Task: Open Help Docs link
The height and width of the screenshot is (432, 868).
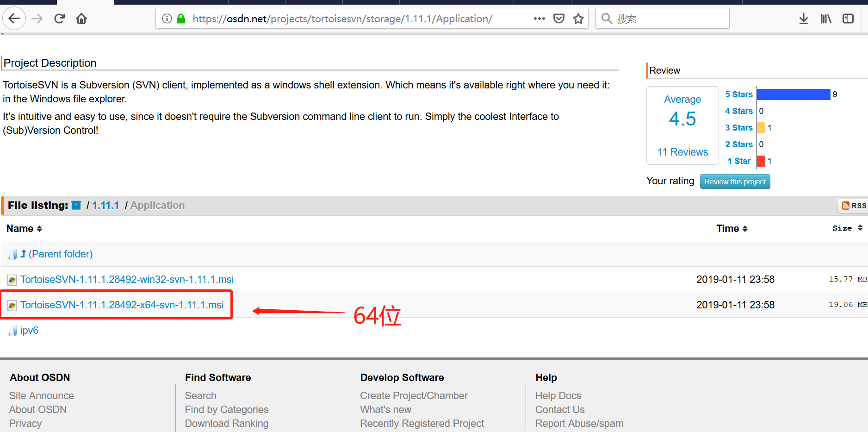Action: pyautogui.click(x=558, y=395)
